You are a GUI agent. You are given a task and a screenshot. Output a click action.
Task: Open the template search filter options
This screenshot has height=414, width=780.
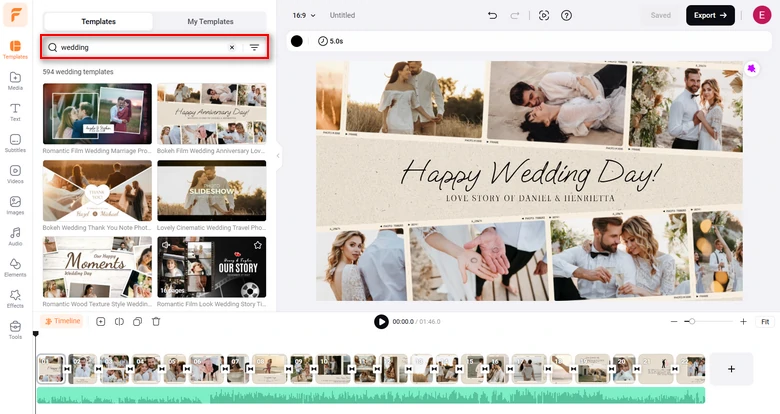254,47
